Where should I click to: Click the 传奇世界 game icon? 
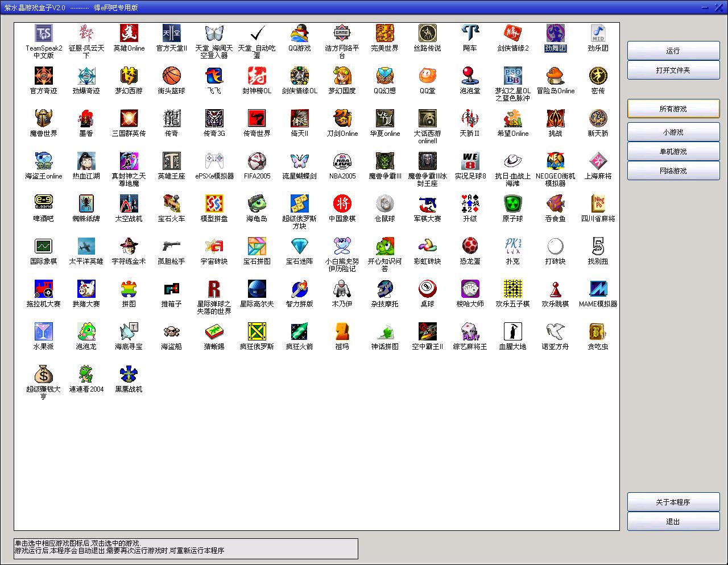click(x=257, y=118)
